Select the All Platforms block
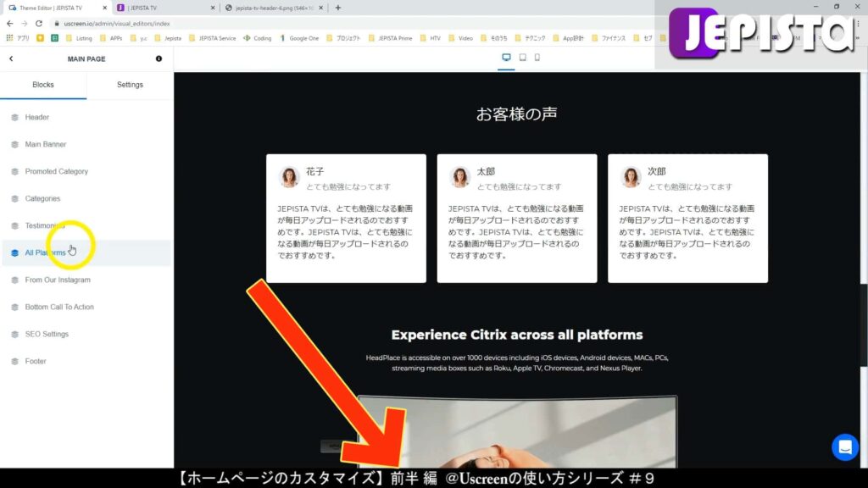868x488 pixels. coord(86,252)
